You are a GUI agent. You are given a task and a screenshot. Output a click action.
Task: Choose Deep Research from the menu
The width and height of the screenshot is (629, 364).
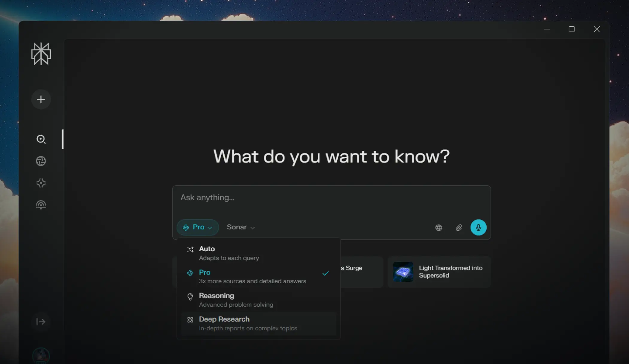(258, 323)
